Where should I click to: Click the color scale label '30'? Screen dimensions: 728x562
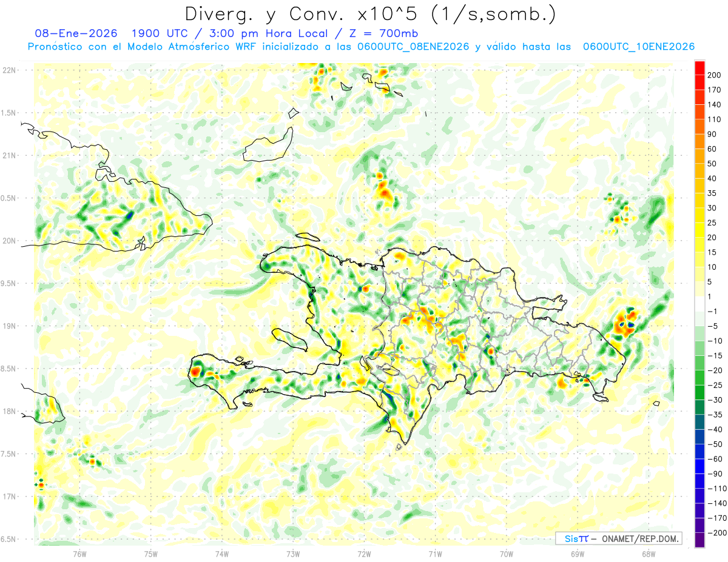click(712, 208)
